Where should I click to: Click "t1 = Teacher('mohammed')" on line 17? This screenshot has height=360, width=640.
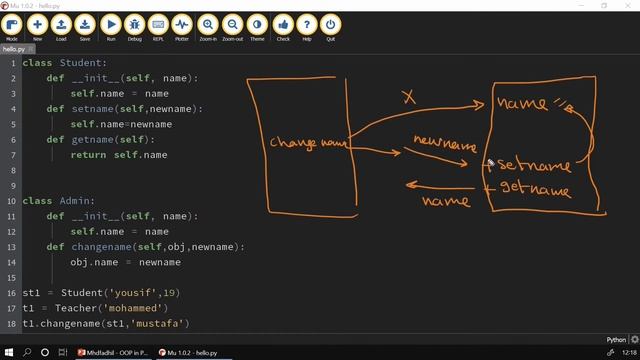click(x=95, y=308)
